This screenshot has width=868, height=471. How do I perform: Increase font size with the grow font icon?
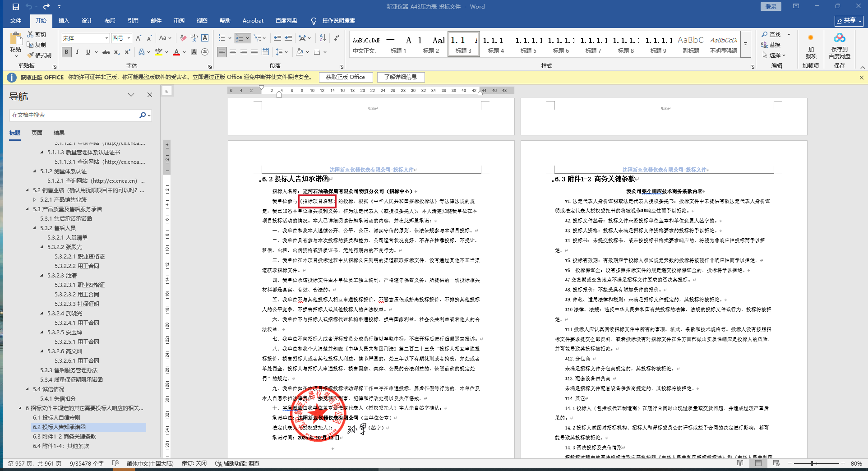click(139, 38)
